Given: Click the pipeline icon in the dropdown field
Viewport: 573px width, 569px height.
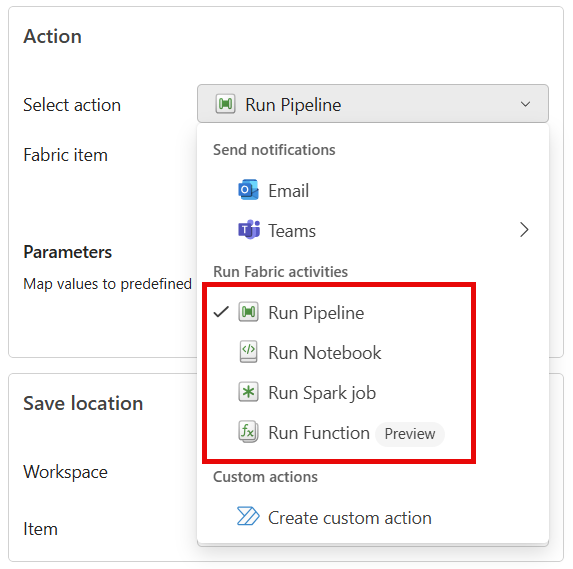Looking at the screenshot, I should click(x=225, y=104).
